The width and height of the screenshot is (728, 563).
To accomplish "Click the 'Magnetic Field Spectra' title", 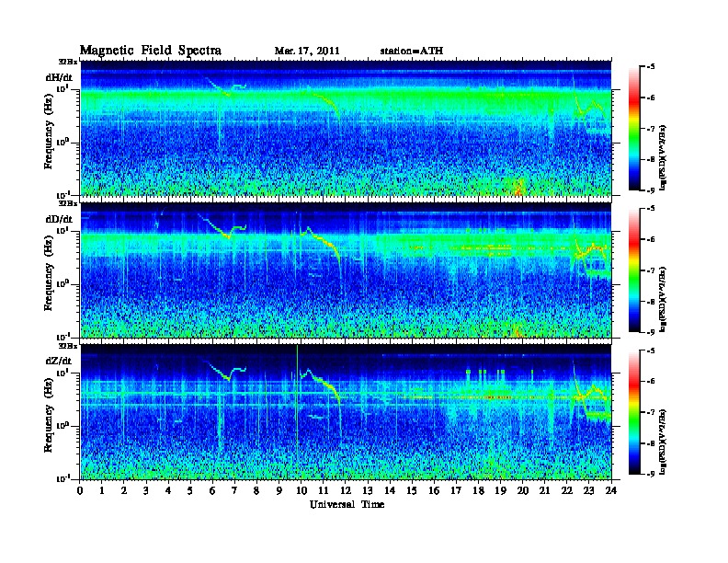I will 151,51.
